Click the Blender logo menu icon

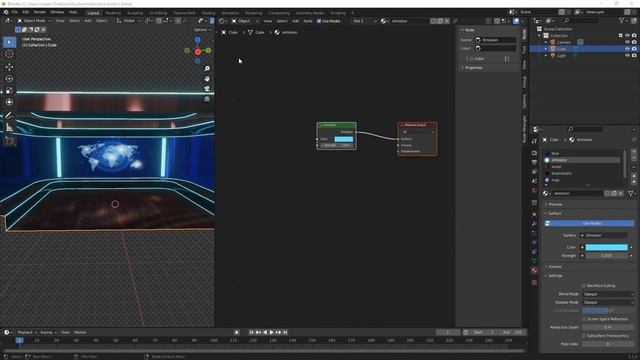pos(6,12)
